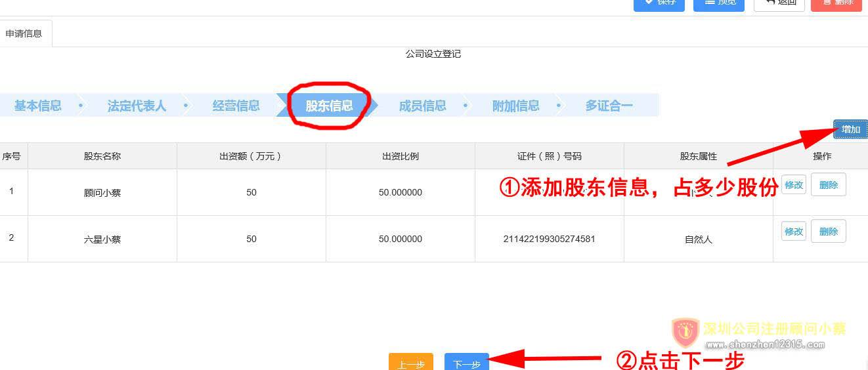Go to the 基本信息 step
Viewport: 868px width, 370px height.
tap(37, 106)
